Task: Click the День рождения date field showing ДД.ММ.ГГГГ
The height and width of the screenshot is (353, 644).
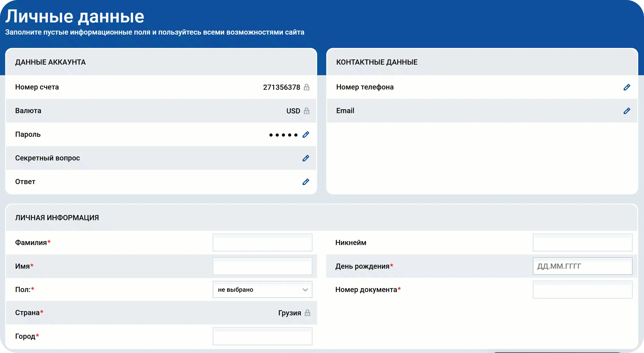Action: pos(582,266)
